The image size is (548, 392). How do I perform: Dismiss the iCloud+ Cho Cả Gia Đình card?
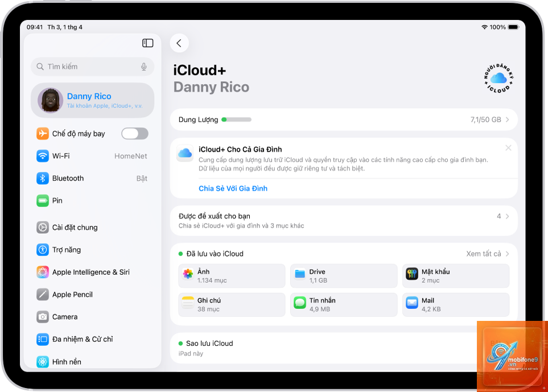tap(508, 148)
